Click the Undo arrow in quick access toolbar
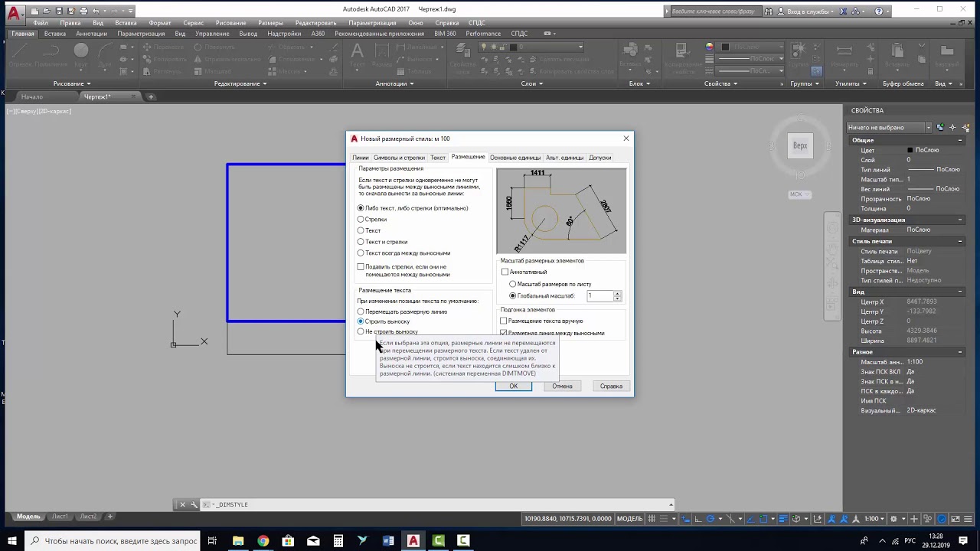Image resolution: width=980 pixels, height=551 pixels. point(97,11)
